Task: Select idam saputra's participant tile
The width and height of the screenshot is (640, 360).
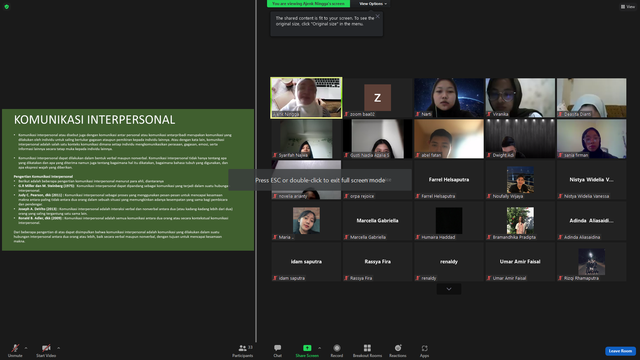Action: 306,262
